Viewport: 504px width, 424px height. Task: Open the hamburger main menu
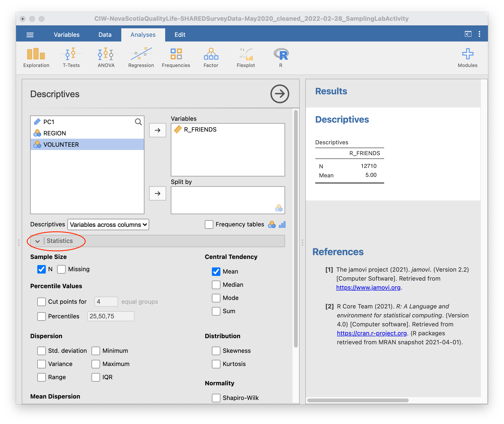coord(30,35)
